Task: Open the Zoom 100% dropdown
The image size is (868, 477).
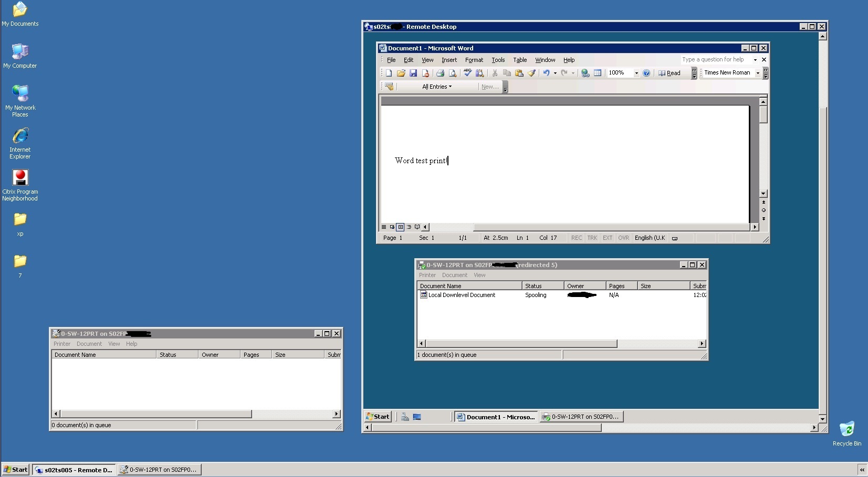Action: [x=636, y=73]
